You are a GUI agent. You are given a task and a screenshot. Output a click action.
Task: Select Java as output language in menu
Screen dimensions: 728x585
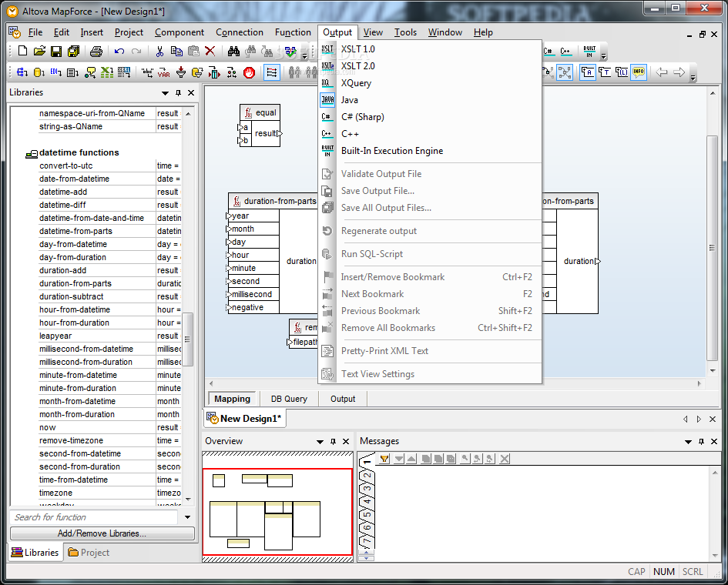point(349,100)
